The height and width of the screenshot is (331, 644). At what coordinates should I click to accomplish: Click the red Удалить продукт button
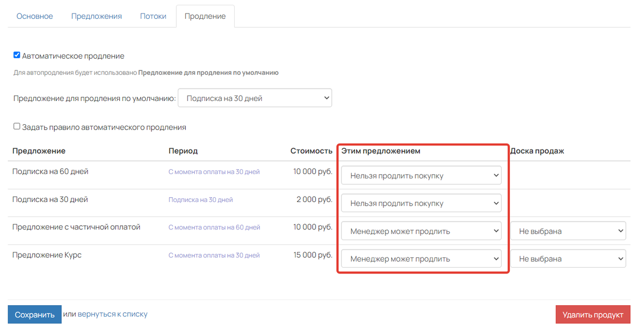pos(592,314)
